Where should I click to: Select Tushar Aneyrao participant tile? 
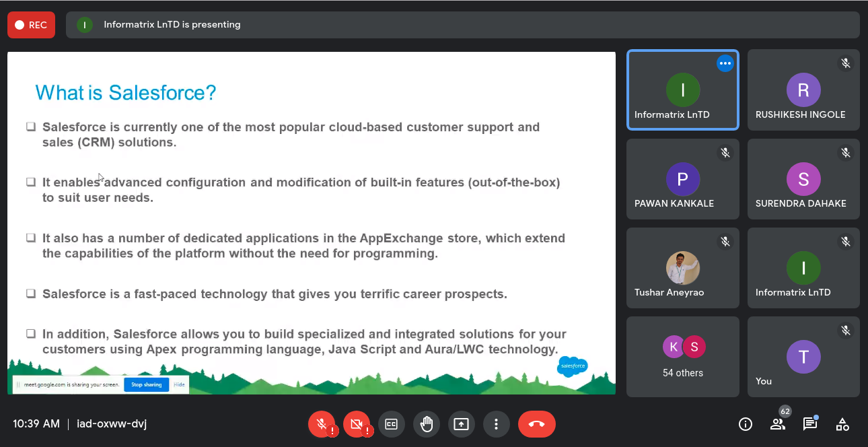point(683,268)
